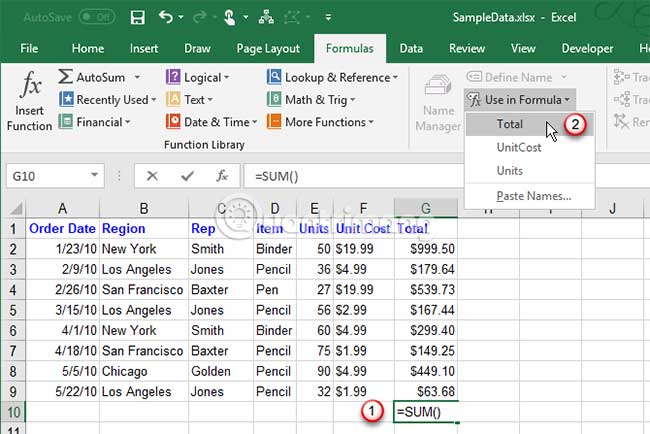Switch to the Home tab
Viewport: 650px width, 434px height.
pyautogui.click(x=87, y=48)
